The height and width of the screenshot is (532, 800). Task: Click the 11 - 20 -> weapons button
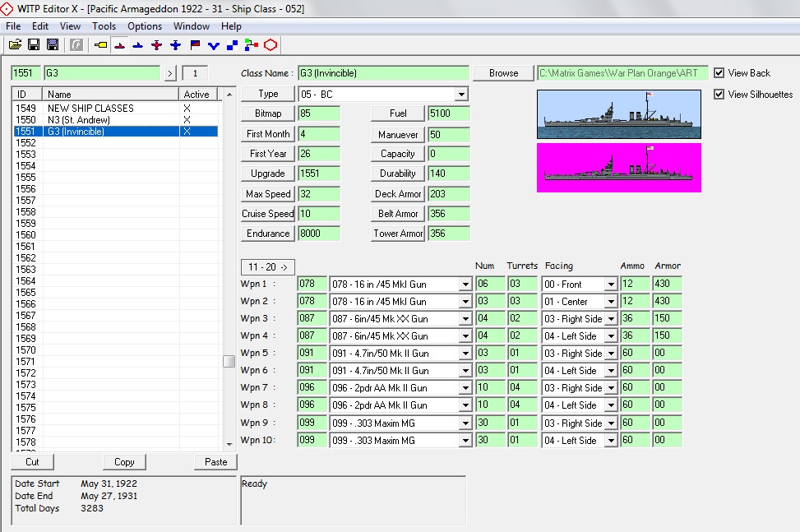(x=268, y=266)
